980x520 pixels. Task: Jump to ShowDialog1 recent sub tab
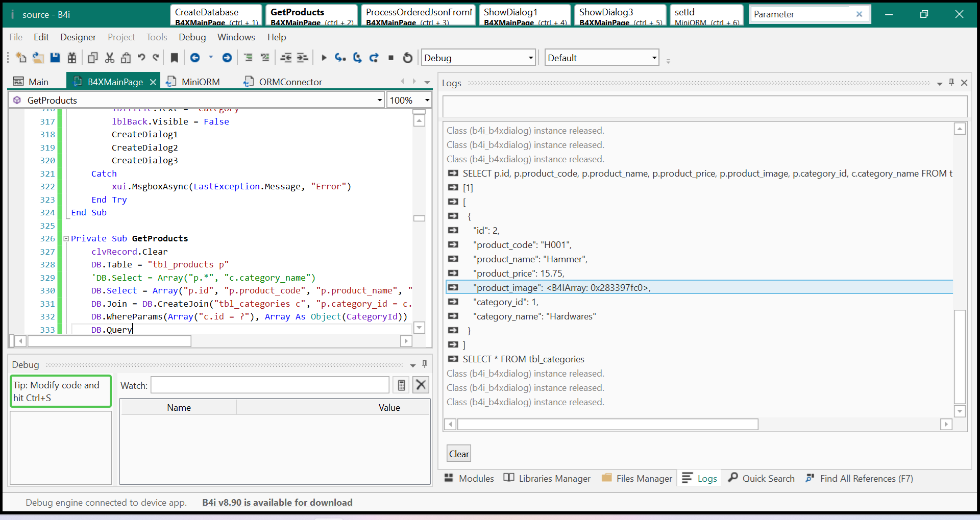(525, 16)
